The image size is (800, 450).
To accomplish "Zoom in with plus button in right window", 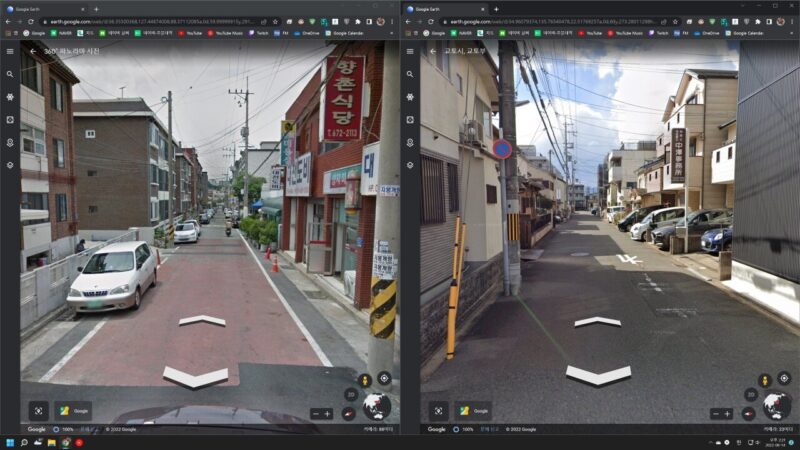I will tap(727, 413).
